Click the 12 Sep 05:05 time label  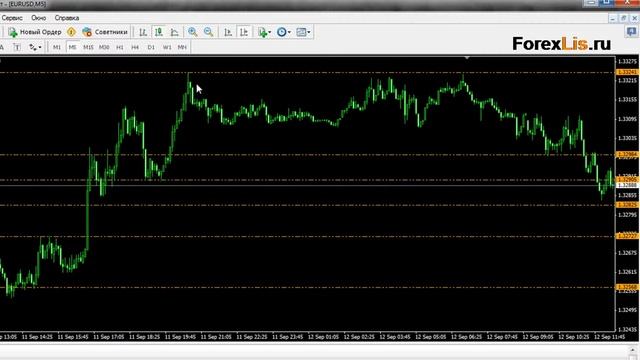(431, 337)
